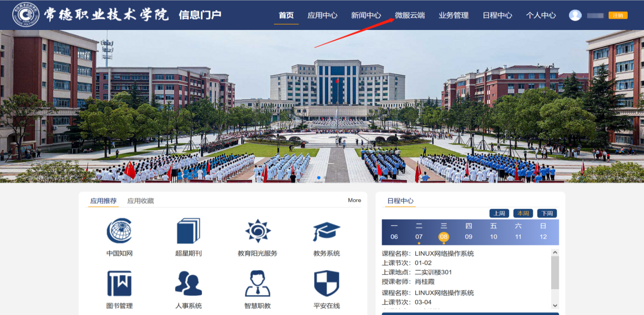Click the schedule list scroll-up arrow
This screenshot has width=644, height=315.
coord(555,253)
